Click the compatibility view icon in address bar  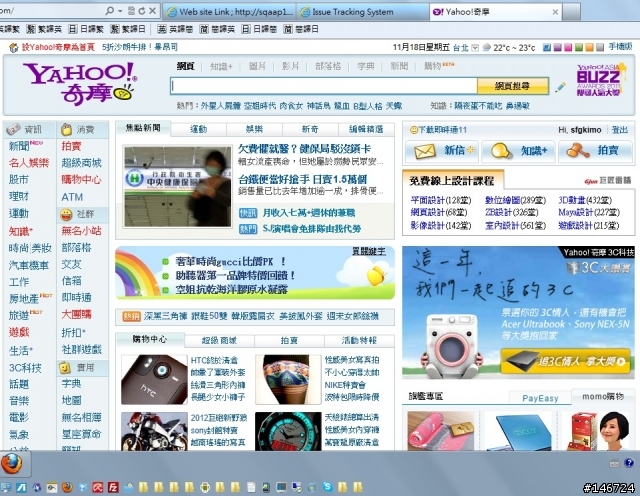tap(131, 11)
